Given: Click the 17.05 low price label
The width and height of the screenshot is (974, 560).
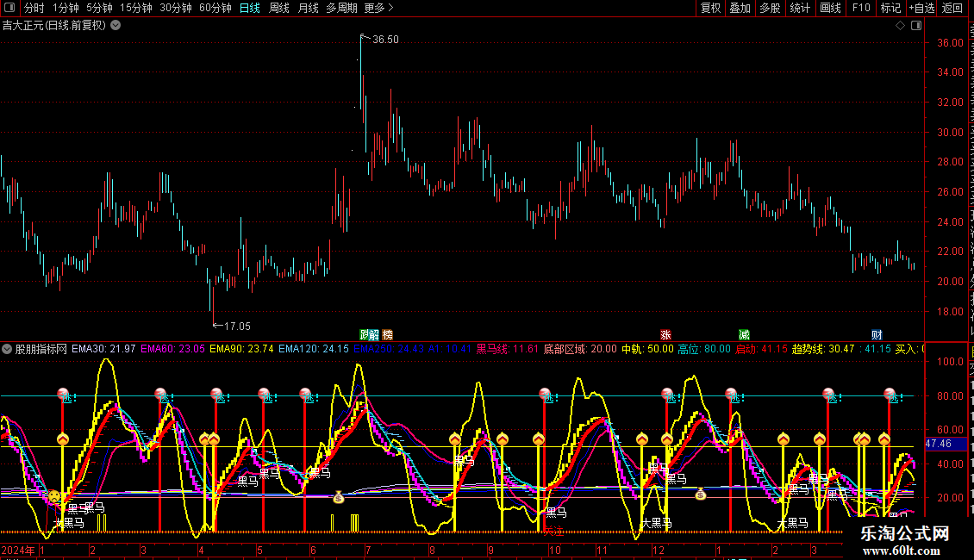Looking at the screenshot, I should [x=237, y=326].
